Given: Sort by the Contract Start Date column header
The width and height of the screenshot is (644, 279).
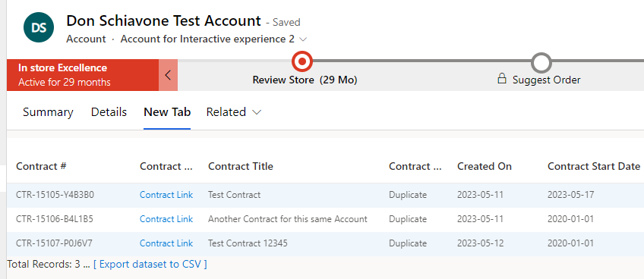Looking at the screenshot, I should coord(594,166).
